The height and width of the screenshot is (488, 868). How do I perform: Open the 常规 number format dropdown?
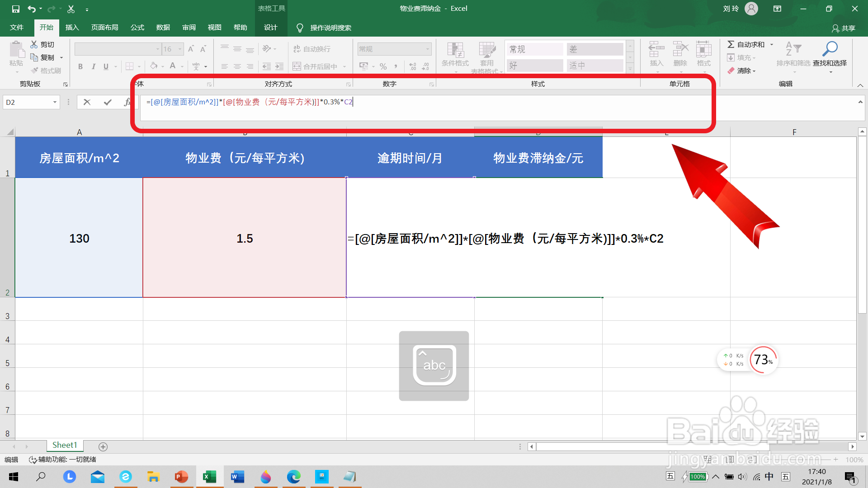pyautogui.click(x=427, y=49)
